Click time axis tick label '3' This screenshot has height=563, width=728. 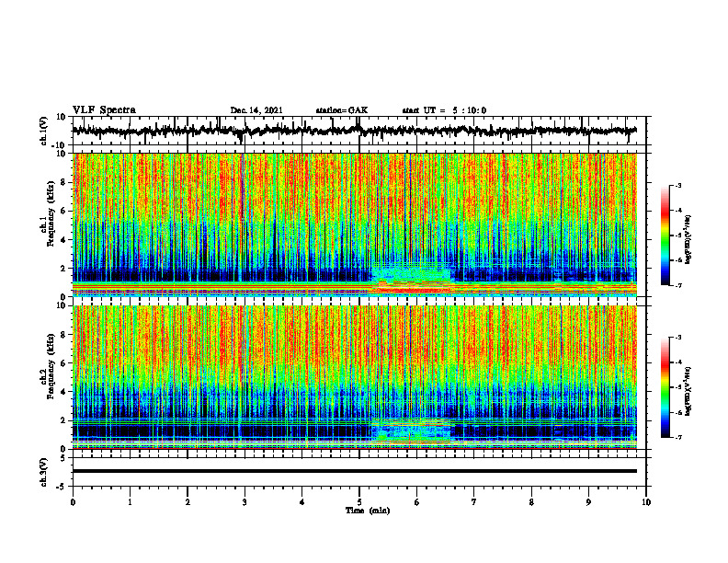245,502
